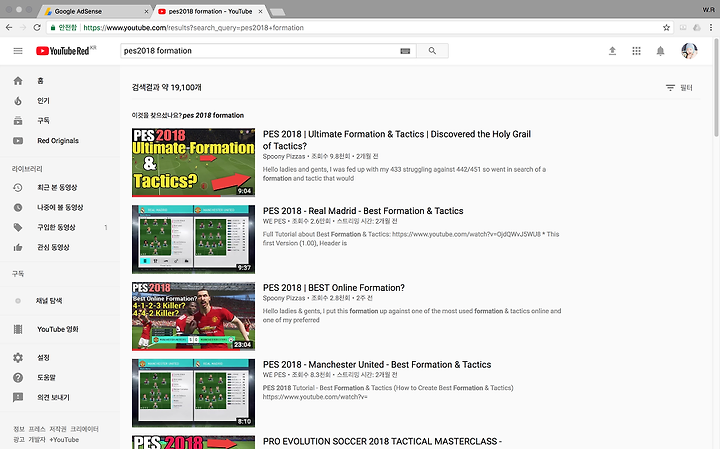720x449 pixels.
Task: Open 의견 보내기 feedback entry in sidebar
Action: pos(53,398)
